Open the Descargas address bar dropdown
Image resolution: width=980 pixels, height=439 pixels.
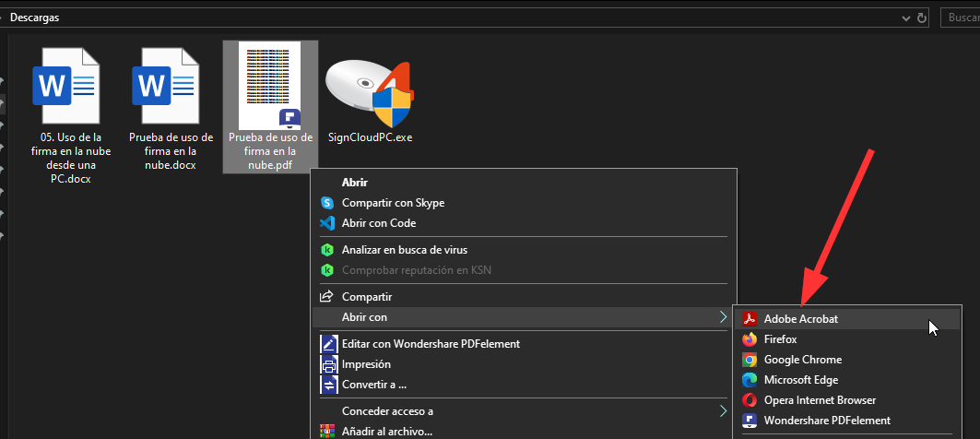click(x=908, y=18)
